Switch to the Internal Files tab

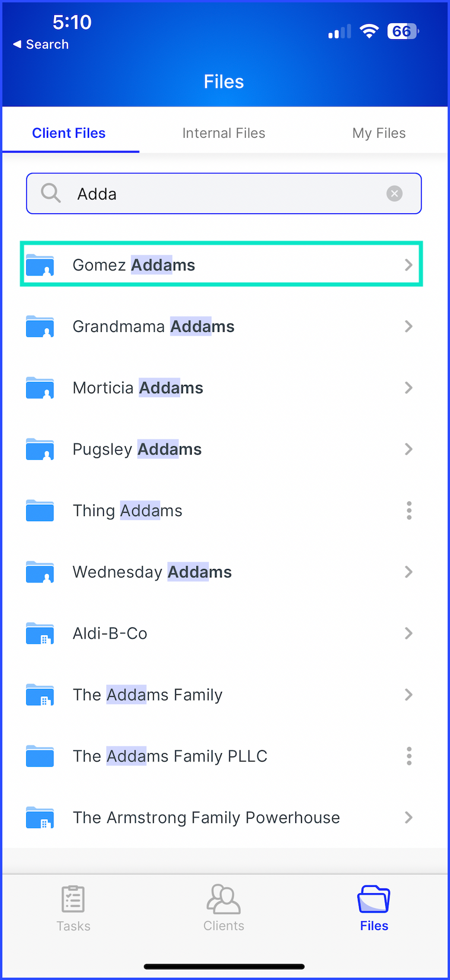click(224, 133)
